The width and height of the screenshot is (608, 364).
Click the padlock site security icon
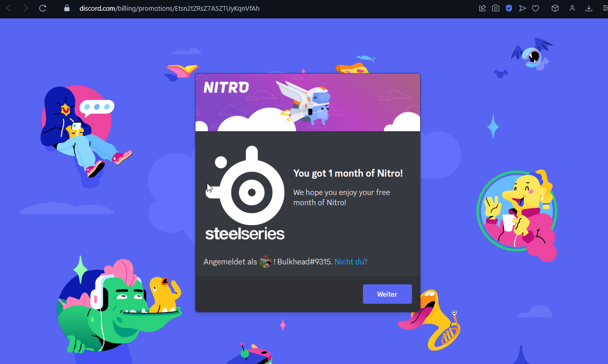click(x=66, y=9)
